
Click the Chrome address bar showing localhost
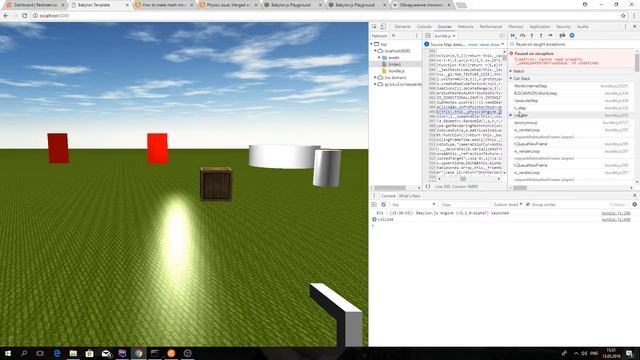click(x=327, y=16)
